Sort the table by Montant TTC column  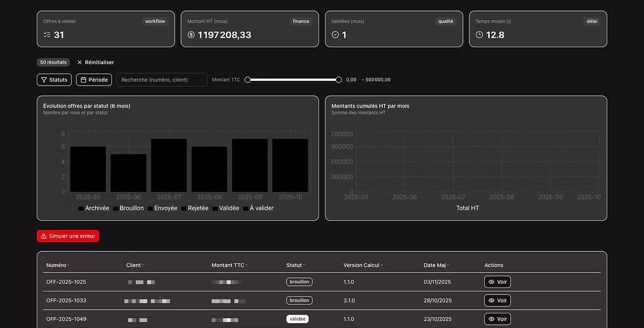(x=228, y=265)
